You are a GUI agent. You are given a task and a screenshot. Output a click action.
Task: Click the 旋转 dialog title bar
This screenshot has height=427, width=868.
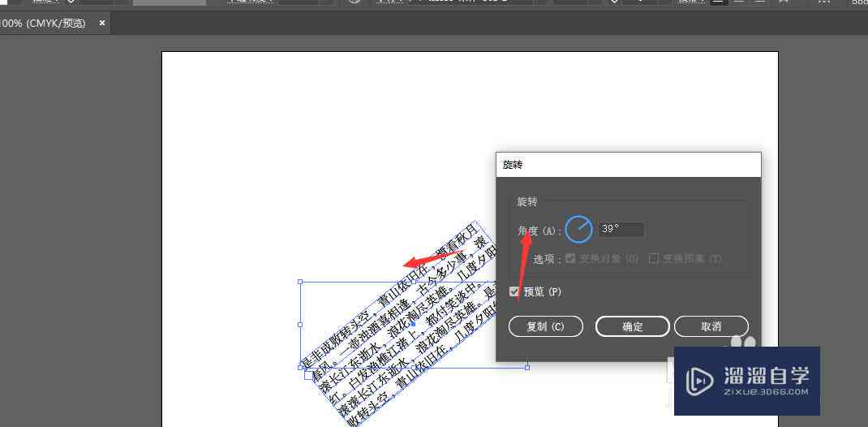click(629, 165)
